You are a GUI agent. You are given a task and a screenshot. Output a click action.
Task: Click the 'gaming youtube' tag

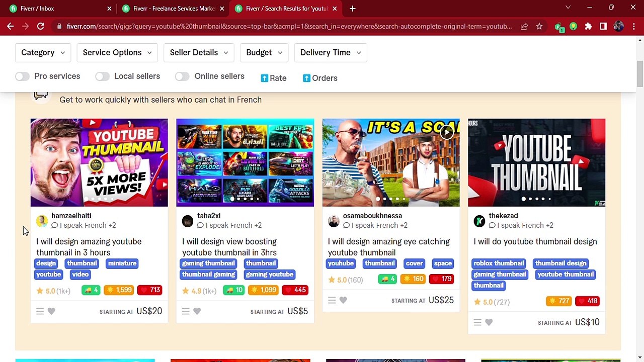tap(270, 275)
